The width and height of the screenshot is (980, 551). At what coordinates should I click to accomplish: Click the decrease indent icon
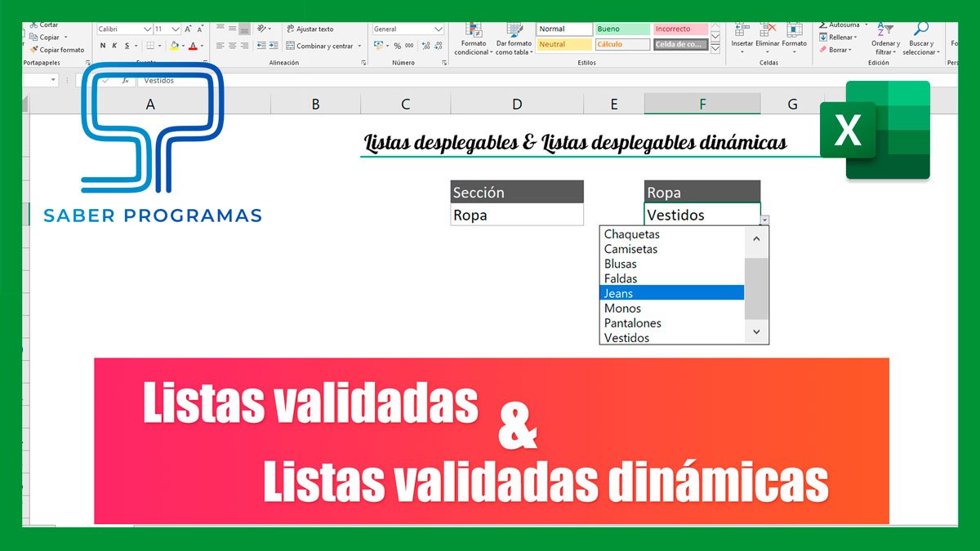click(261, 46)
